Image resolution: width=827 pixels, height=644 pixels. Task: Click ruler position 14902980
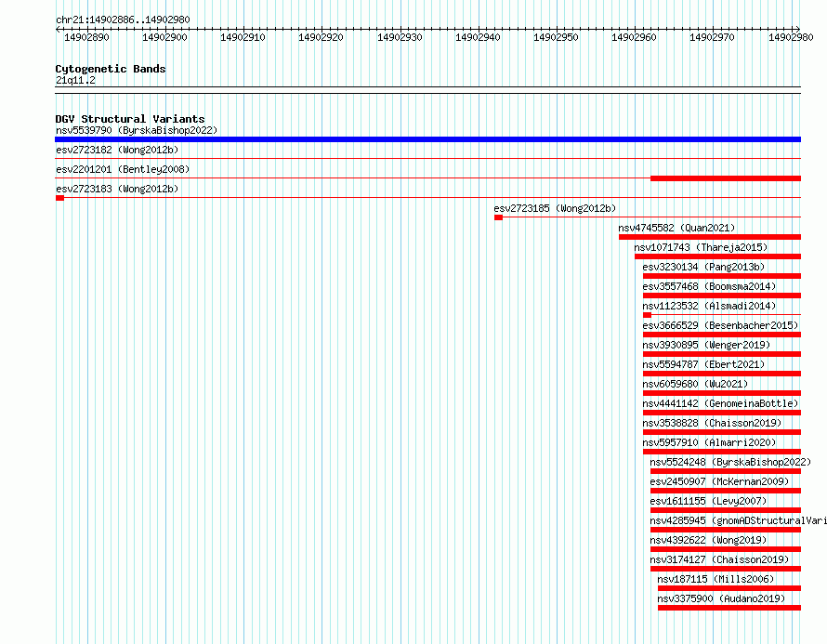tap(791, 37)
